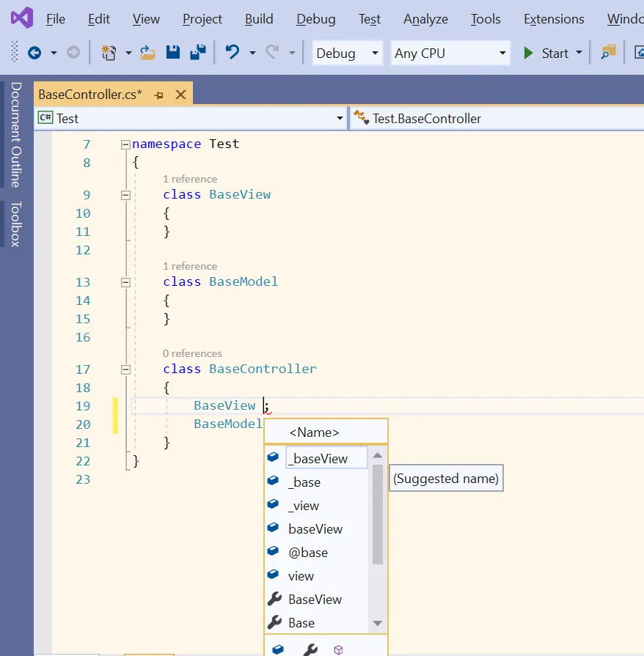This screenshot has width=644, height=656.
Task: Open the Build menu
Action: pyautogui.click(x=259, y=19)
